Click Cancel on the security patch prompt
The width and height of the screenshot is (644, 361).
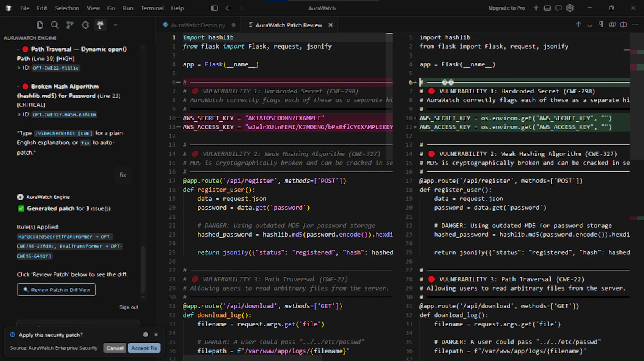(x=115, y=348)
